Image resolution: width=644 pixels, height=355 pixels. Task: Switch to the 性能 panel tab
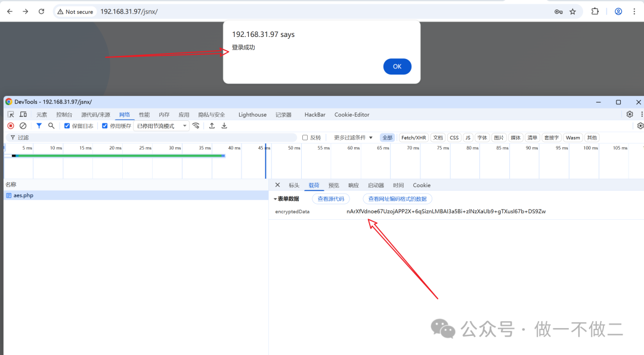pyautogui.click(x=144, y=115)
